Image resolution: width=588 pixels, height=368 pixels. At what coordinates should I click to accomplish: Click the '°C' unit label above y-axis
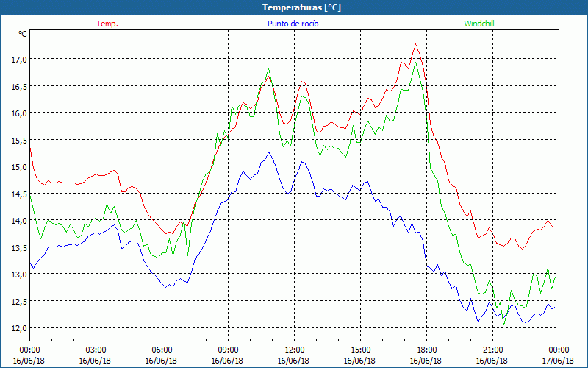[x=23, y=34]
